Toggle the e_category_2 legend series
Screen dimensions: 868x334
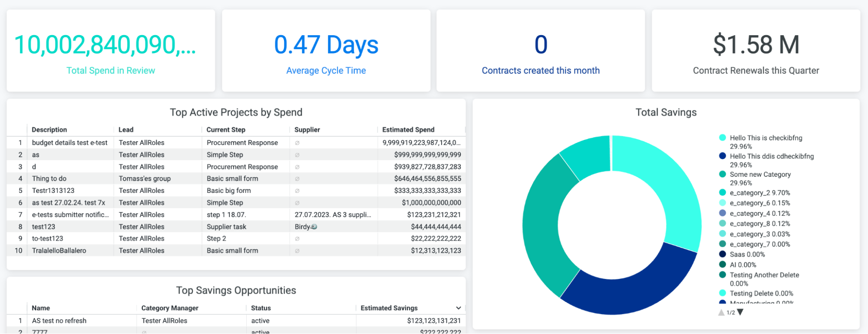[x=759, y=193]
